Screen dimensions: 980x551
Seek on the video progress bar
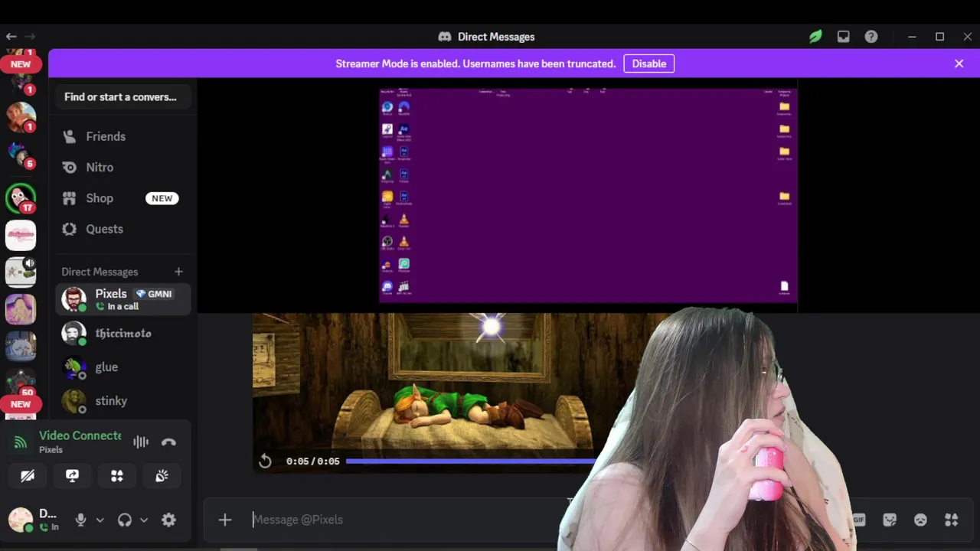pyautogui.click(x=471, y=461)
